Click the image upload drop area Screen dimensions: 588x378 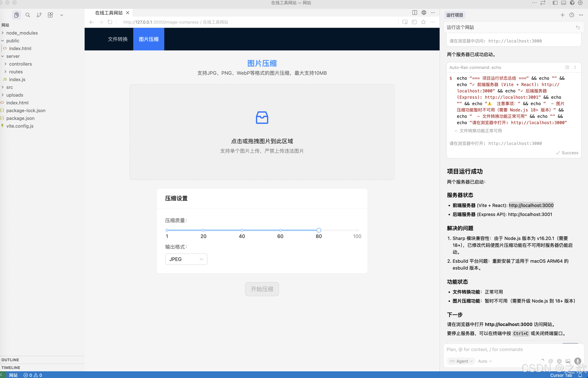262,132
